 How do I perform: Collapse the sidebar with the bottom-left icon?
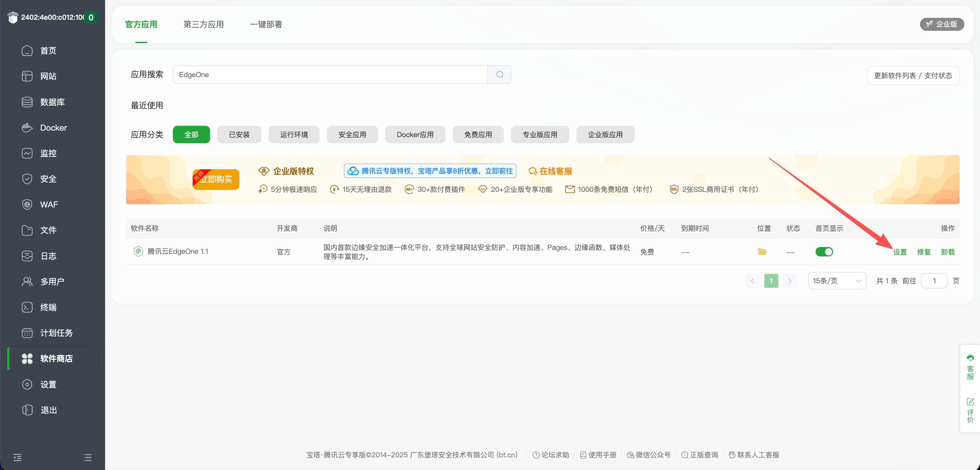coord(17,457)
